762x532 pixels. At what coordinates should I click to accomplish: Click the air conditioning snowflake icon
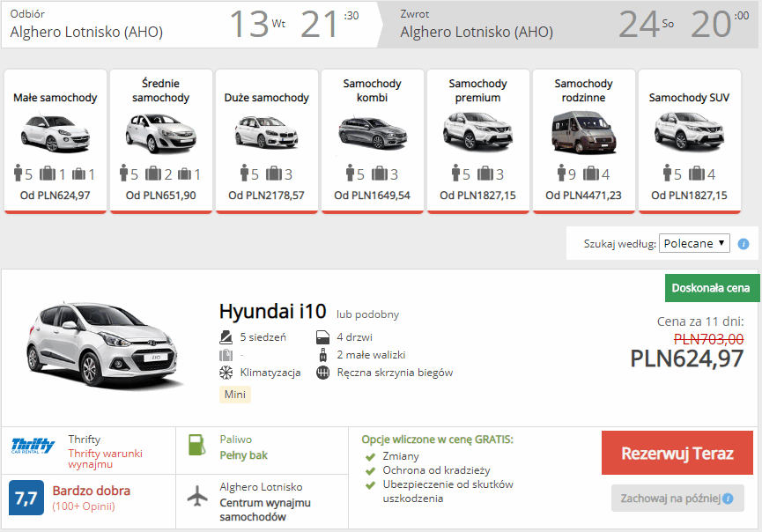coord(226,372)
